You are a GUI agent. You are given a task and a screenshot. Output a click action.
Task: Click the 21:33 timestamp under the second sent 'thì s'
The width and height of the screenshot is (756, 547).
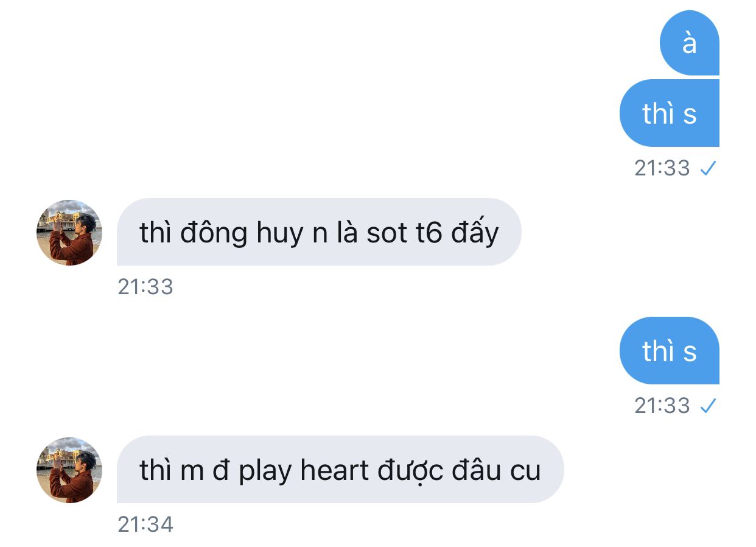tap(662, 406)
